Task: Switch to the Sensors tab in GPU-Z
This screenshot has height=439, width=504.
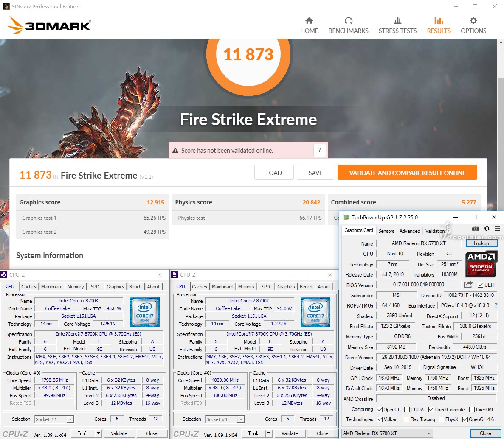Action: coord(386,231)
